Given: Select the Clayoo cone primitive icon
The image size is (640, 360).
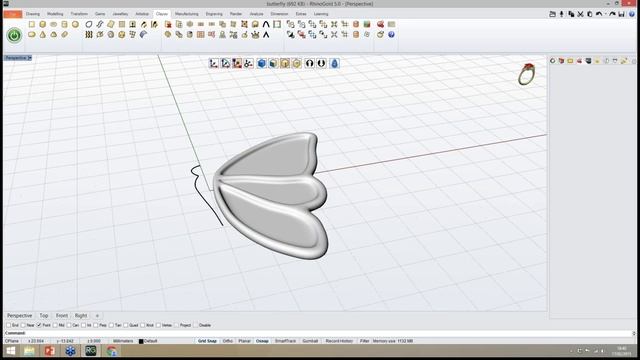Looking at the screenshot, I should pos(43,35).
